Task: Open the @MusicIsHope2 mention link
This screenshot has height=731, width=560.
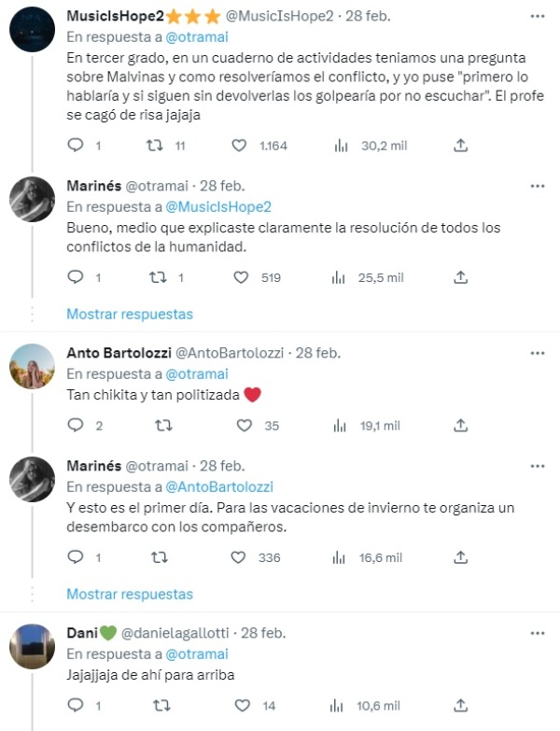Action: [x=218, y=206]
